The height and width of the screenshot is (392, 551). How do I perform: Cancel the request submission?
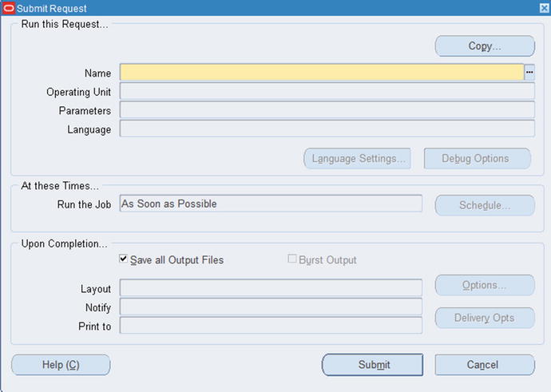[485, 365]
